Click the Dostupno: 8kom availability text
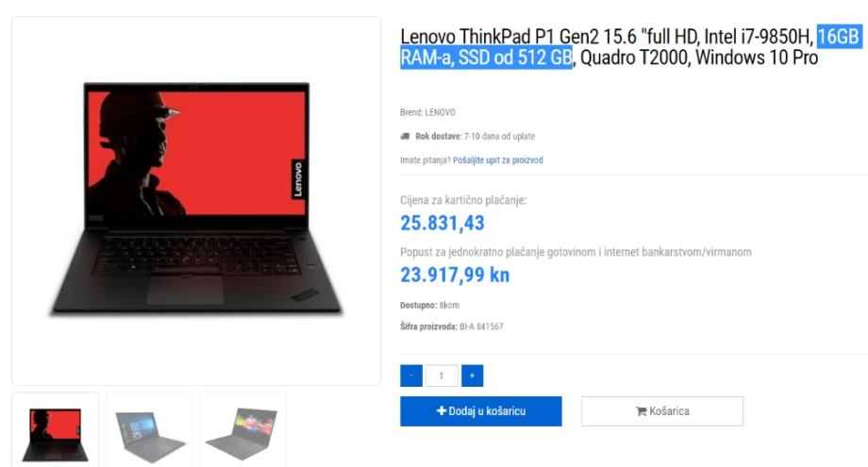Screen dimensions: 868x467 (429, 305)
